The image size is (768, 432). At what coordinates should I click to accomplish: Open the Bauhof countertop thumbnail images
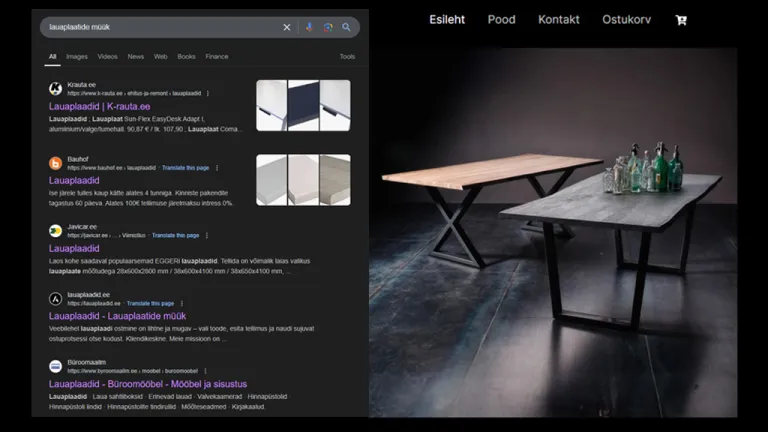coord(303,180)
